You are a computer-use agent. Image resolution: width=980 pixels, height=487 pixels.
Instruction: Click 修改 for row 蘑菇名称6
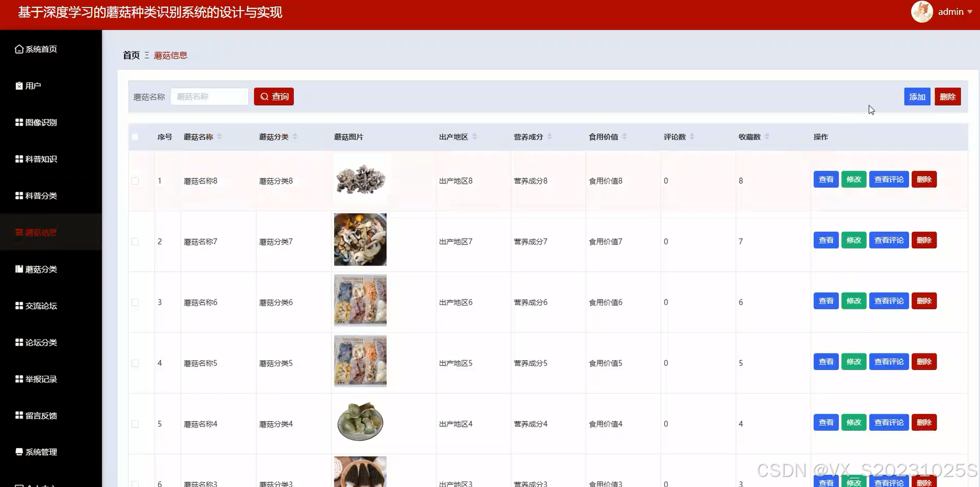(854, 301)
